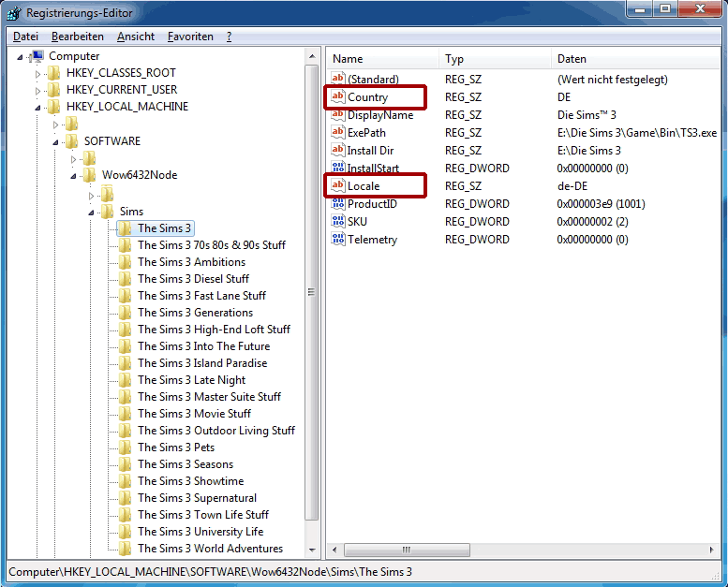
Task: Collapse the Computer tree node
Action: click(20, 57)
